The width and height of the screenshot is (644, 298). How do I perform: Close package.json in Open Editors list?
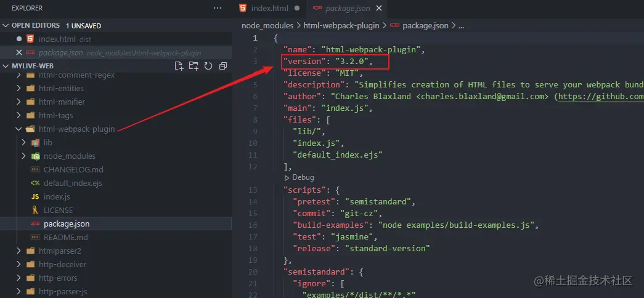19,52
